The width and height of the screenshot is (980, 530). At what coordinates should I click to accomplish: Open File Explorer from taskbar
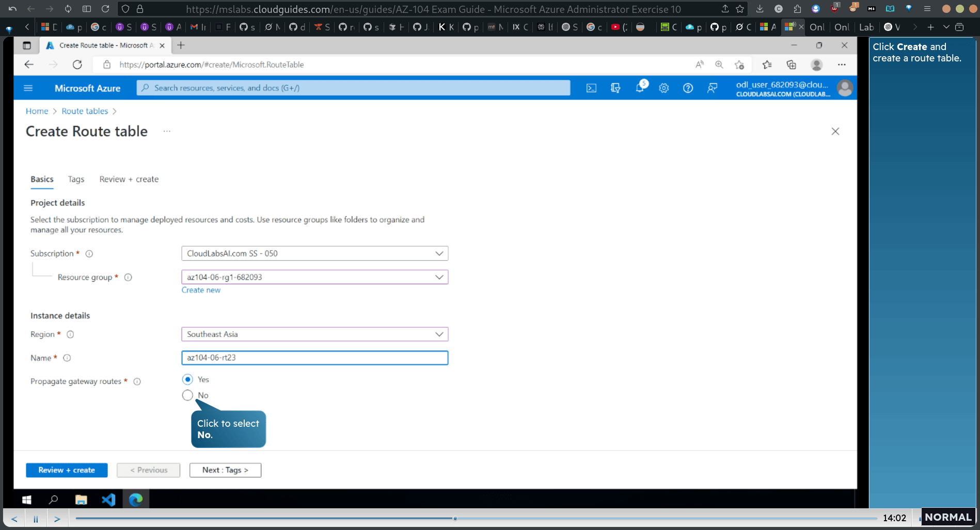click(x=81, y=500)
